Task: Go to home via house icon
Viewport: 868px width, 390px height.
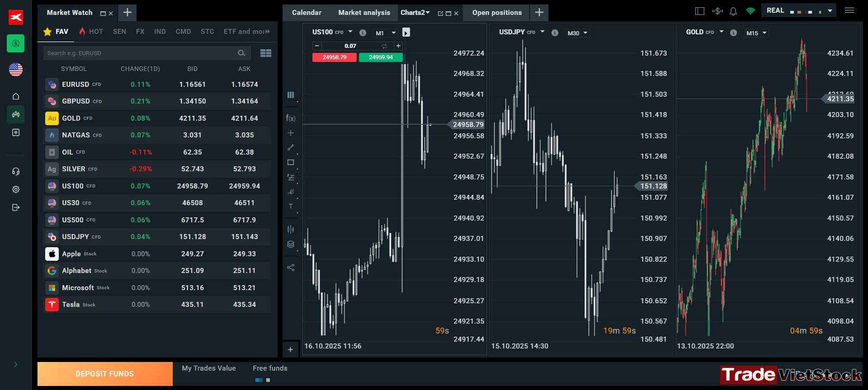Action: [16, 96]
